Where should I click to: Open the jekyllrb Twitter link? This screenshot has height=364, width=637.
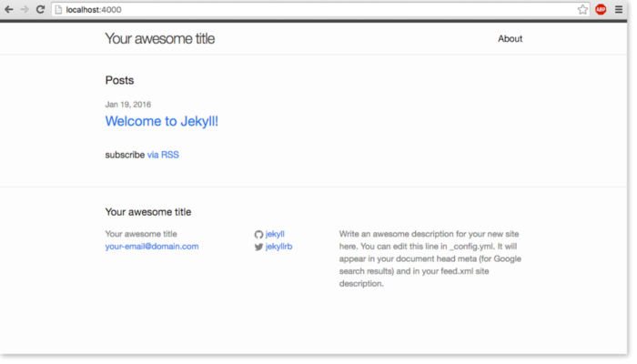tap(278, 247)
